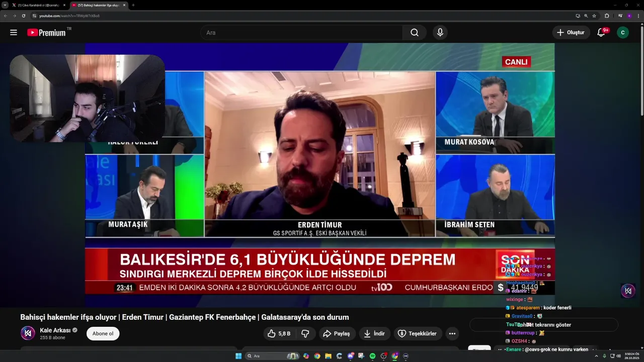Open Chrome three-dot menu
This screenshot has height=362, width=644.
(x=638, y=16)
